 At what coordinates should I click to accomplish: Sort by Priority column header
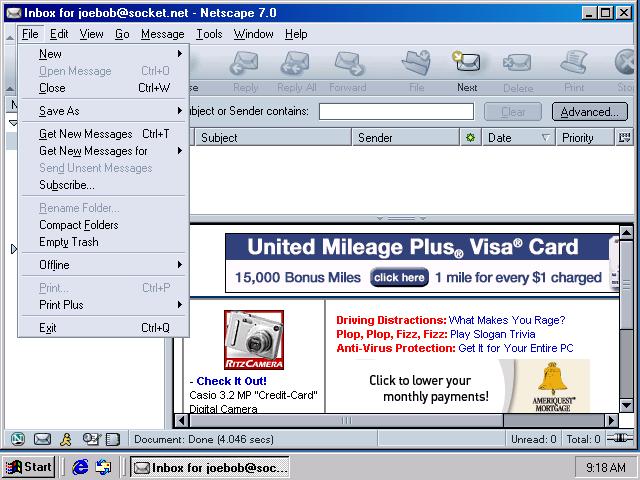[x=584, y=138]
